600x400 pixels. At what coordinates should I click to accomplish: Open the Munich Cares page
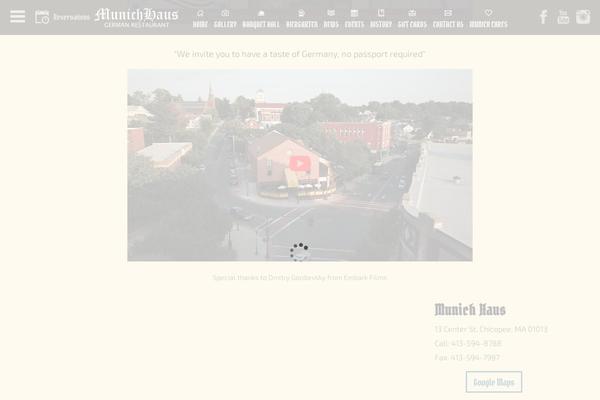click(x=489, y=19)
